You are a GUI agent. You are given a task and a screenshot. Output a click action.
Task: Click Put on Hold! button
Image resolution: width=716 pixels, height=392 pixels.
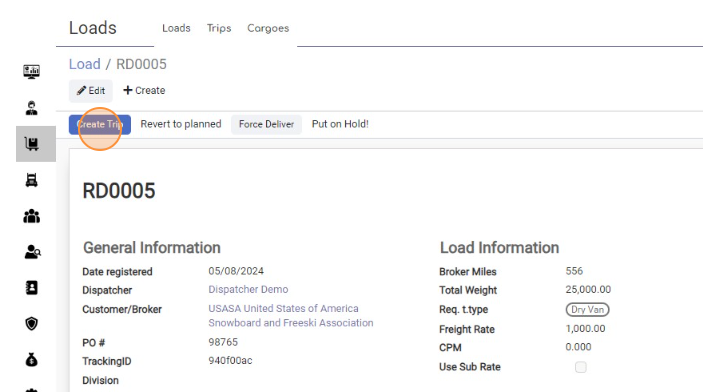[340, 124]
